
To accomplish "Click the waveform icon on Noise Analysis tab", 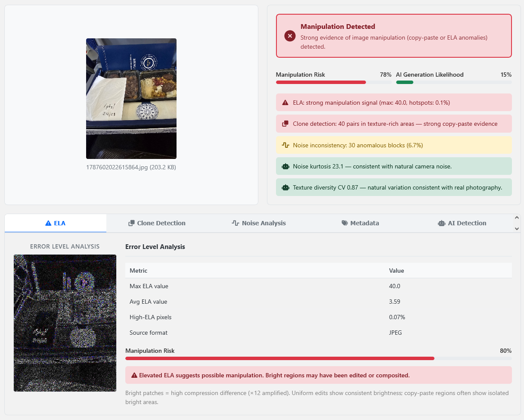I will click(235, 223).
